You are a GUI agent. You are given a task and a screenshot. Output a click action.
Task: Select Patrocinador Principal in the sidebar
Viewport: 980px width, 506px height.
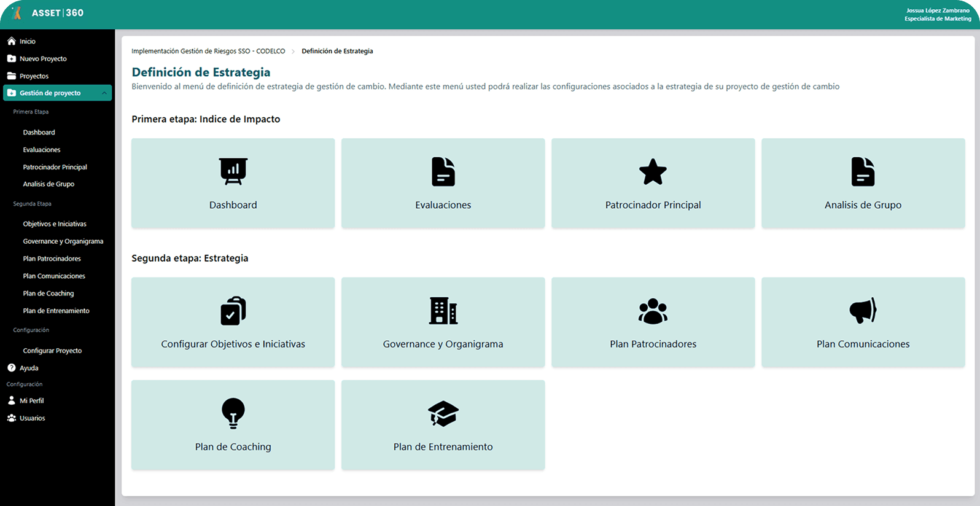click(55, 167)
